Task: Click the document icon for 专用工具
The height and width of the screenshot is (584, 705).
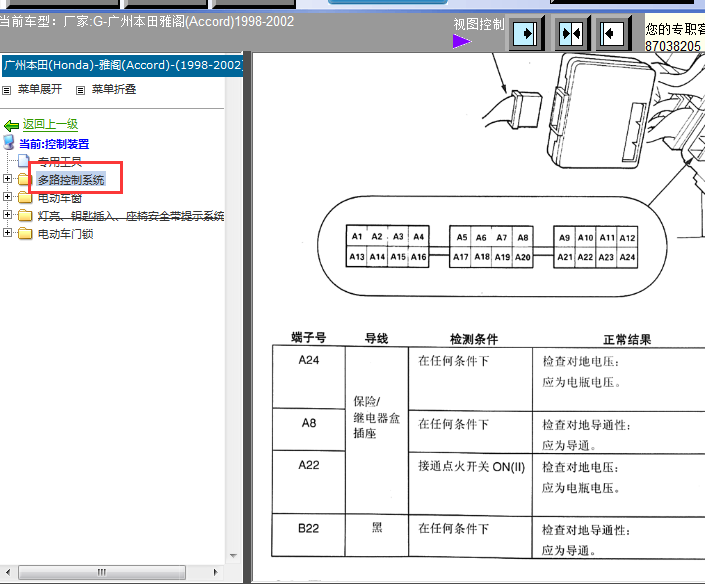Action: click(x=24, y=160)
